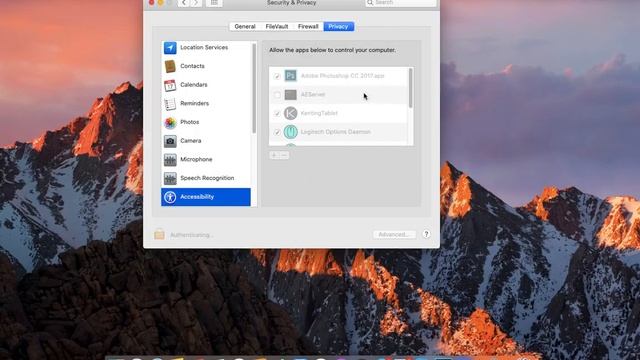Screen dimensions: 640x360
Task: Select Location Services icon in sidebar
Action: click(x=170, y=47)
